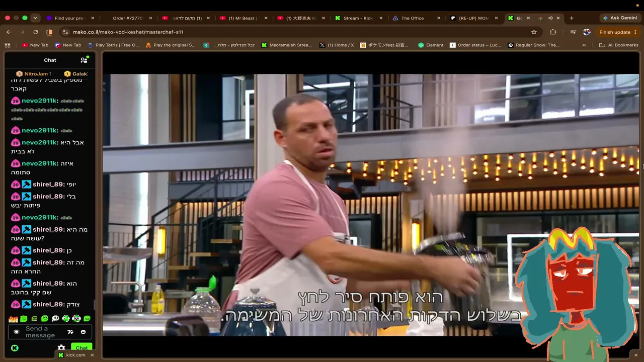Open the Play the original S bookmark
The width and height of the screenshot is (644, 362).
(x=171, y=45)
